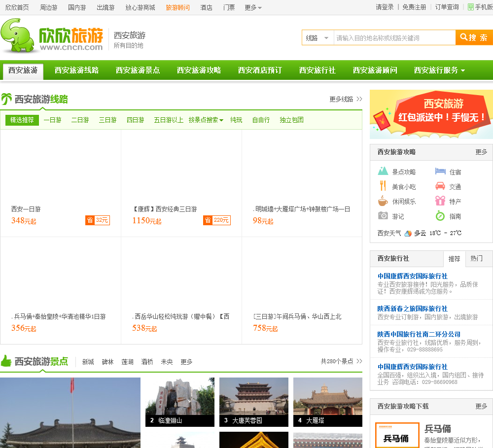Click the 碑林 district filter
493x448 pixels.
(x=107, y=362)
